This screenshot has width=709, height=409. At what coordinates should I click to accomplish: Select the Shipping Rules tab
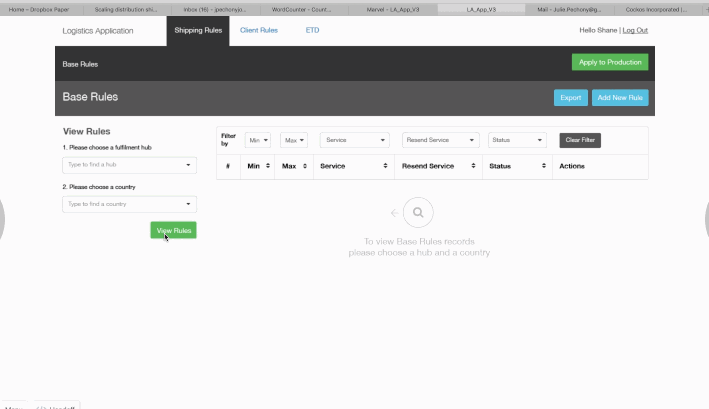[x=198, y=31]
